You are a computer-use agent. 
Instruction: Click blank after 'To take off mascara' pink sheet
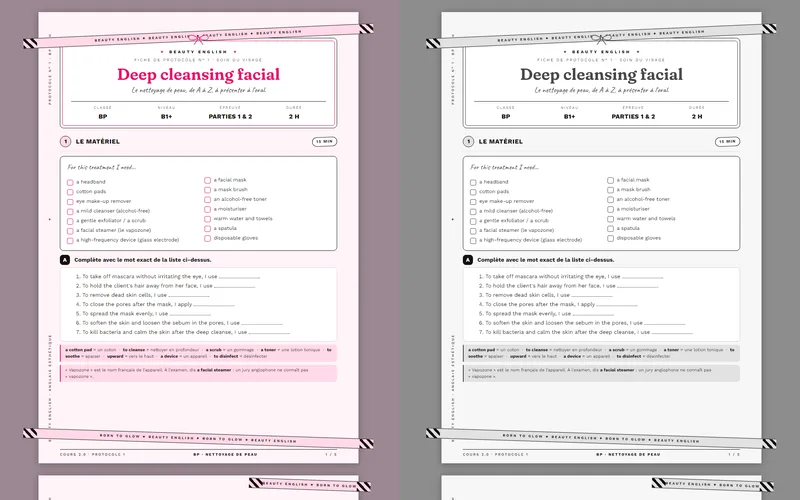[x=239, y=277]
